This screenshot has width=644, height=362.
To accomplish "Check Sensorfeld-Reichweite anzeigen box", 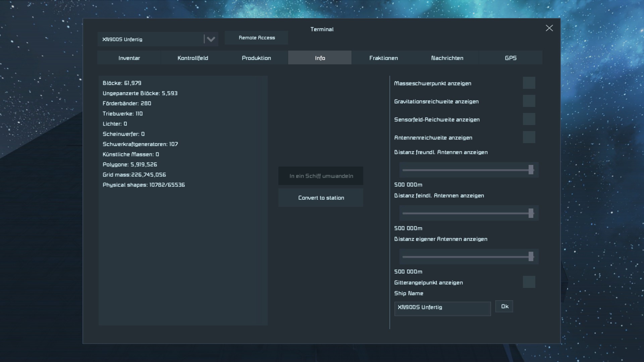I will tap(529, 119).
